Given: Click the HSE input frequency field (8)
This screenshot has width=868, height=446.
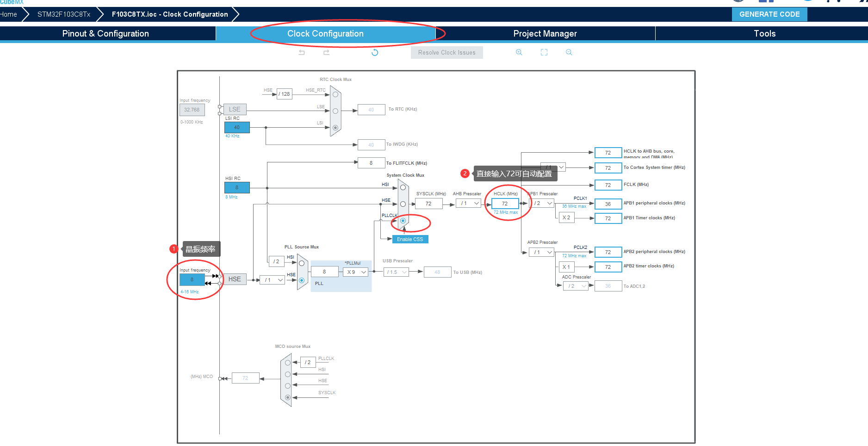Looking at the screenshot, I should coord(192,279).
